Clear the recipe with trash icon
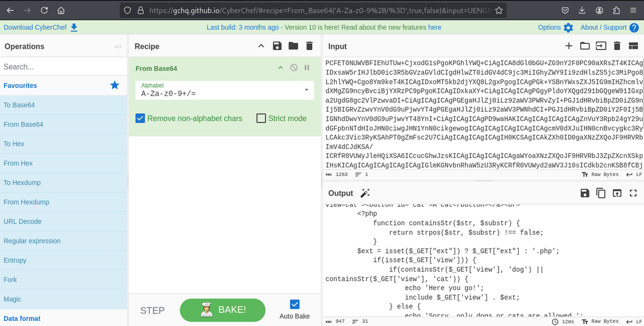Viewport: 644px width, 326px height. click(309, 46)
